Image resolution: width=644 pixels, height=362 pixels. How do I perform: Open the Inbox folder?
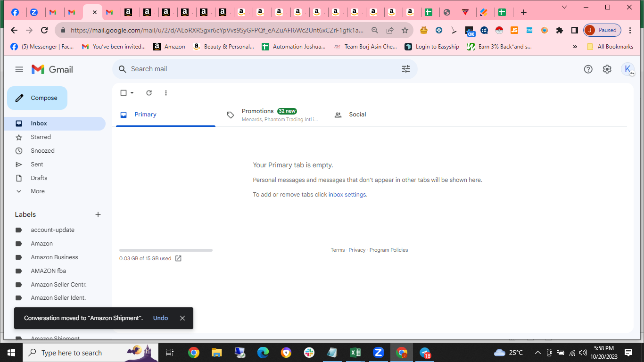coord(55,123)
